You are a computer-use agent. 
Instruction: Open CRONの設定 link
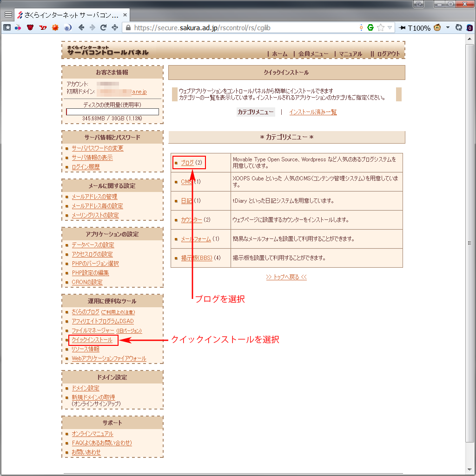[x=87, y=282]
